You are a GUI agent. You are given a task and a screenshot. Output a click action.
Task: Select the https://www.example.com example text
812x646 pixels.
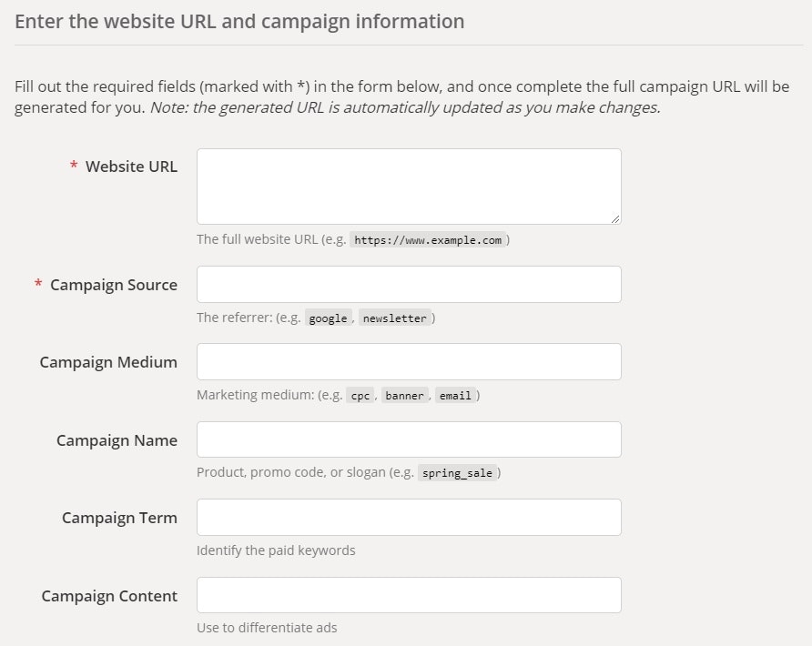click(428, 239)
